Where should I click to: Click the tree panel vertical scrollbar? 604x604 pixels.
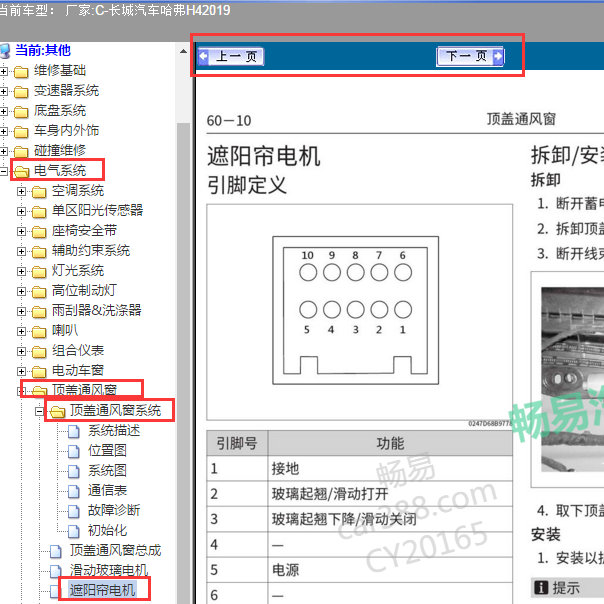click(183, 362)
